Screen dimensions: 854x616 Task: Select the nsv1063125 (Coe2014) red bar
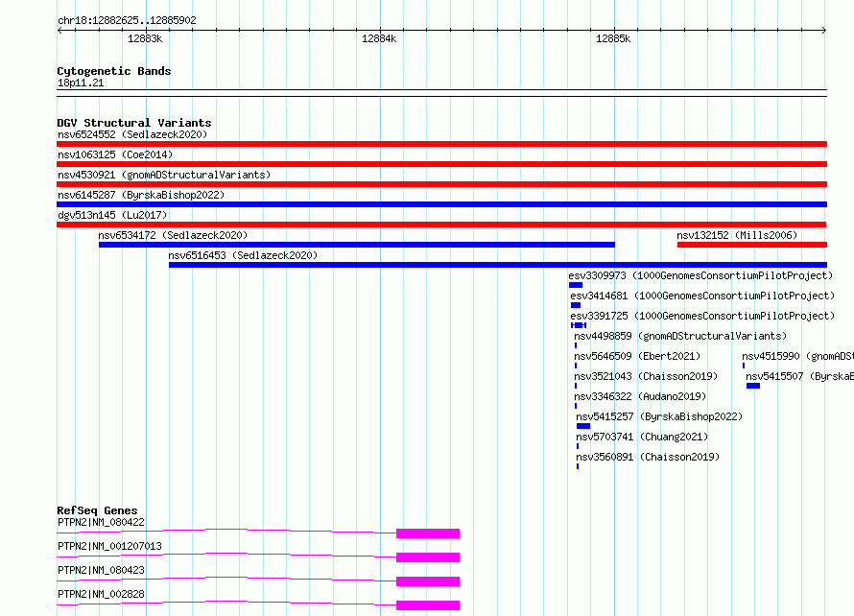click(x=441, y=164)
